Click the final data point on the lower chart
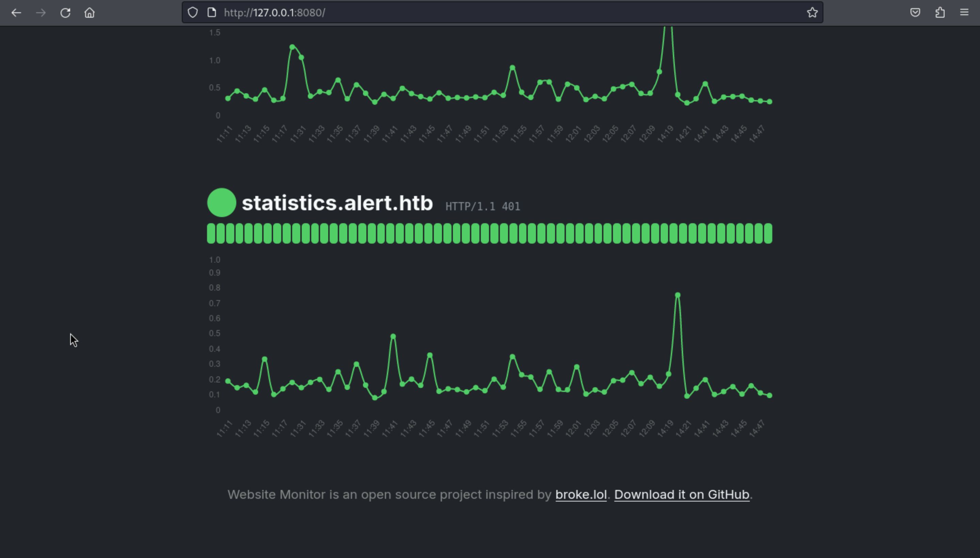 coord(770,395)
